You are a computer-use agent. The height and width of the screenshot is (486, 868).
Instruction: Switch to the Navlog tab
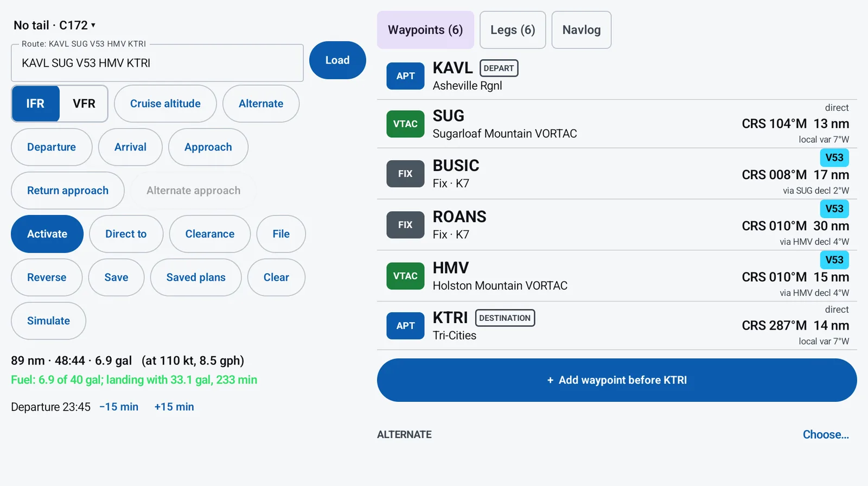(582, 30)
